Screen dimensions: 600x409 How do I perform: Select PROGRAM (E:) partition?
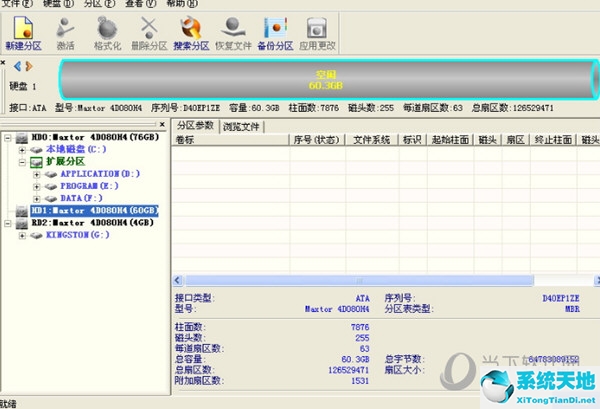click(x=89, y=186)
